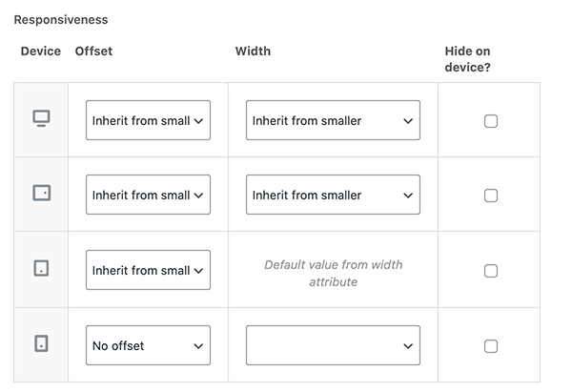
Task: Click the "Default value from width attribute" text
Action: pyautogui.click(x=334, y=274)
